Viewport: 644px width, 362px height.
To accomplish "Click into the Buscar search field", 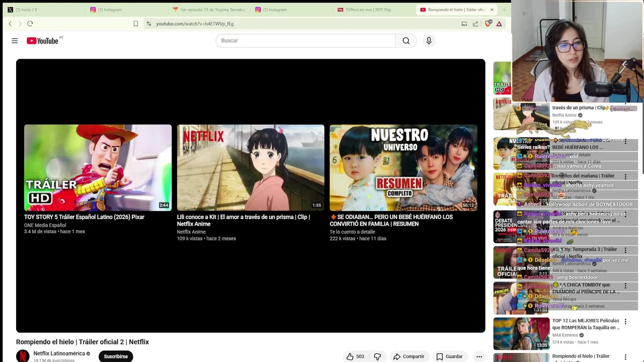I will coord(305,41).
